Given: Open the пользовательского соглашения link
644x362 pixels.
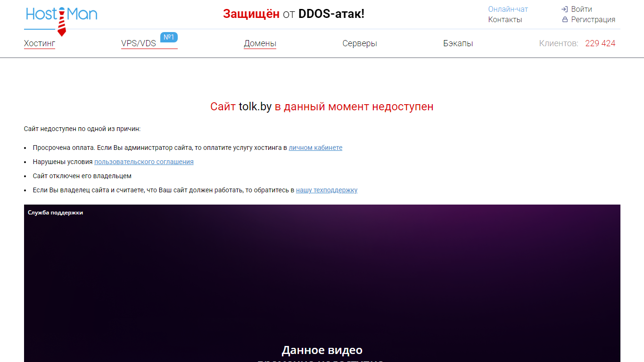Looking at the screenshot, I should tap(144, 162).
